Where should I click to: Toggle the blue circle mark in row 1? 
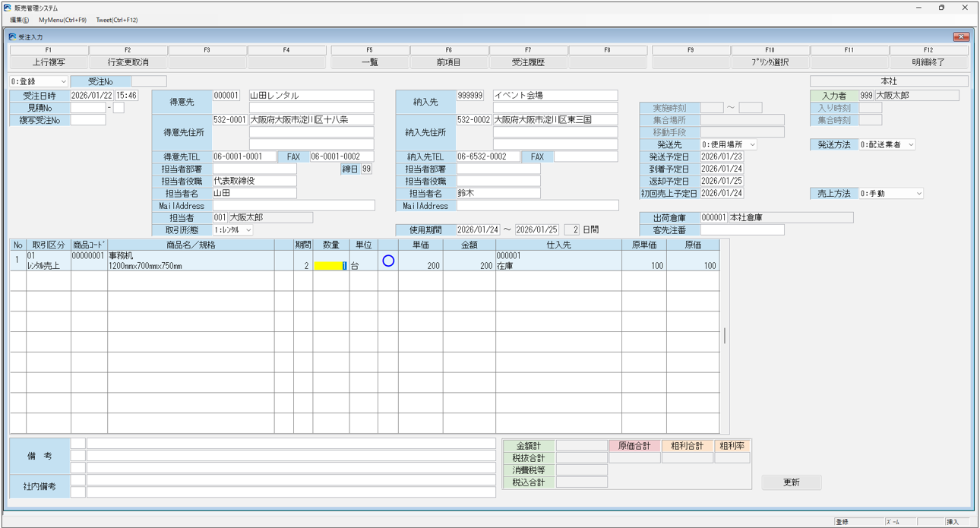coord(388,261)
